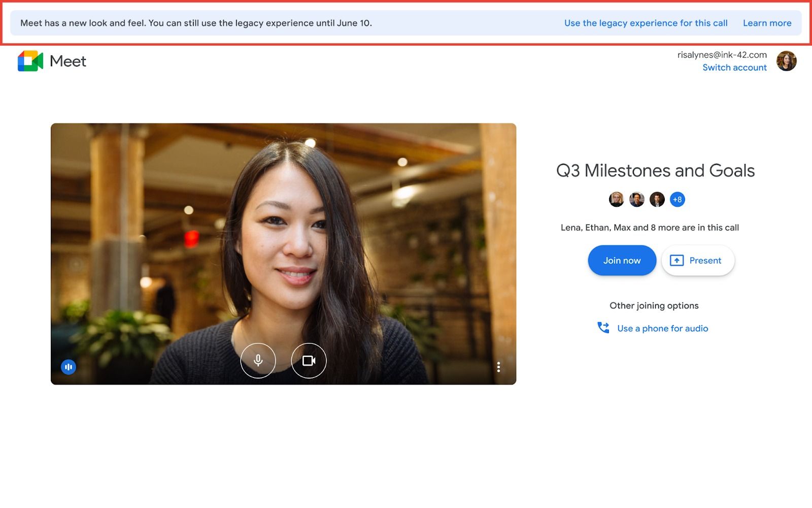Click Ethan's participant avatar
812x508 pixels.
(x=637, y=200)
